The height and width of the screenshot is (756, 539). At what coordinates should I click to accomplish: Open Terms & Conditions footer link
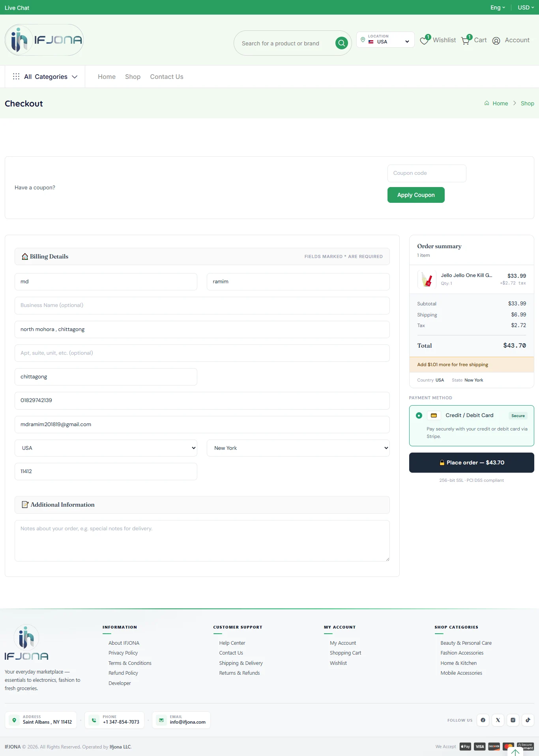pyautogui.click(x=130, y=663)
